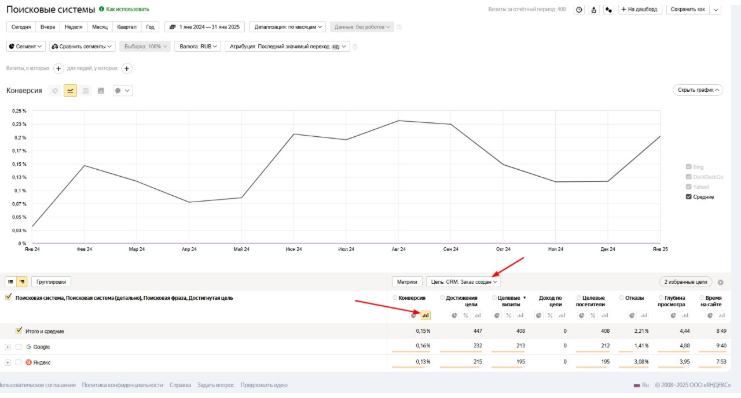Open the Атрибуция dropdown
This screenshot has height=398, width=741.
[287, 46]
